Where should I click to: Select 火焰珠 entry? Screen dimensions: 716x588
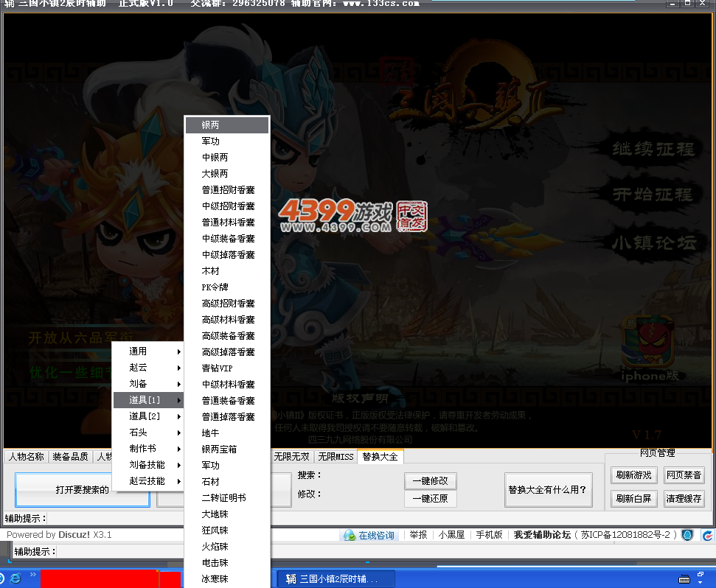tap(227, 547)
